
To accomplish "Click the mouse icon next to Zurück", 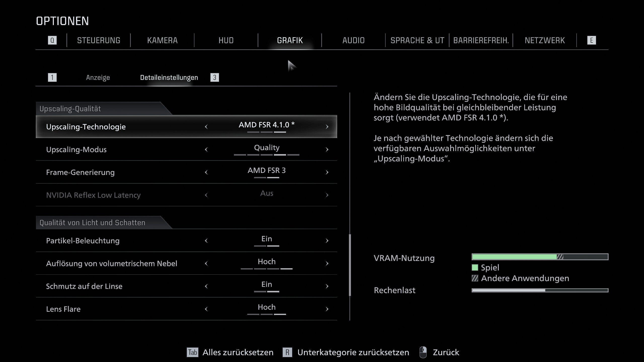I will pyautogui.click(x=423, y=352).
